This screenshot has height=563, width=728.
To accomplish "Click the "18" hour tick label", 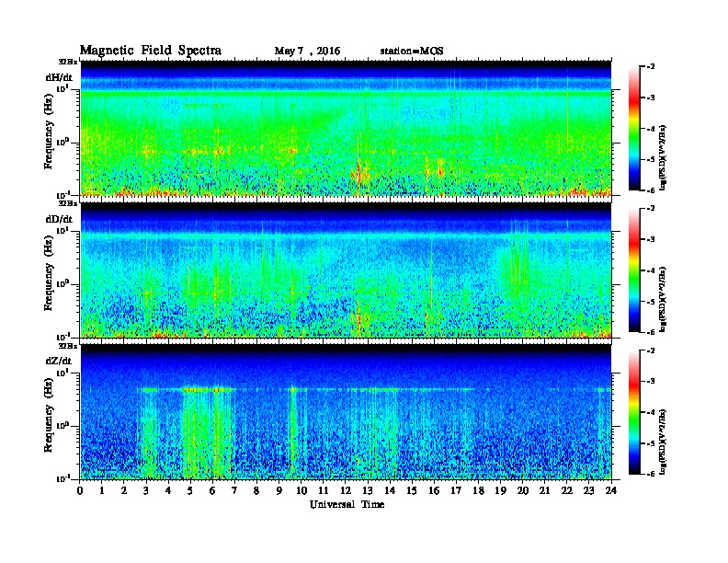I will point(478,490).
